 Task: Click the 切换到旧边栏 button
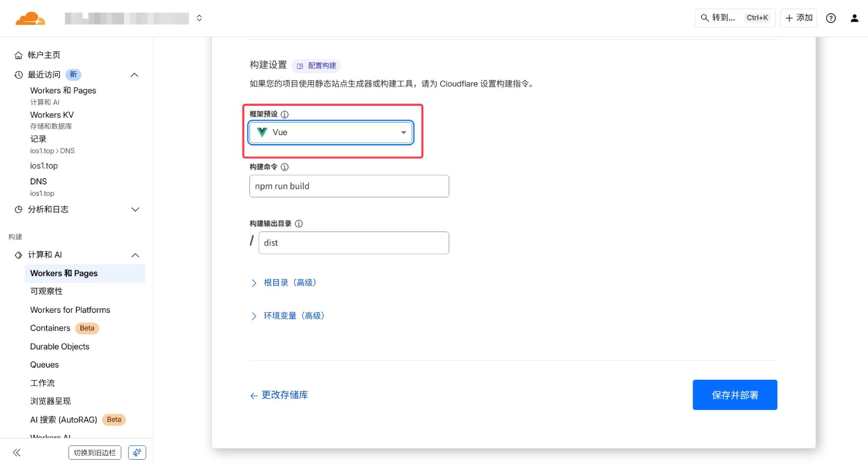(x=95, y=453)
